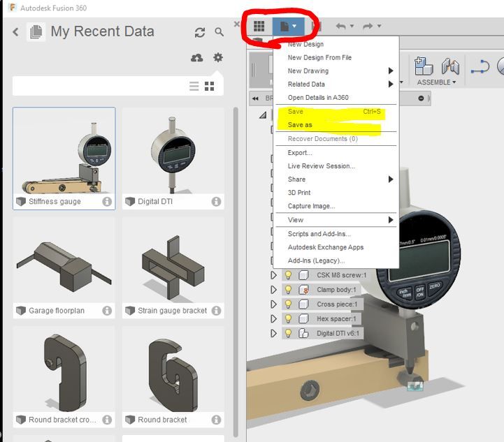Viewport: 504px width, 442px height.
Task: Collapse the browser panel arrows
Action: coord(255,98)
